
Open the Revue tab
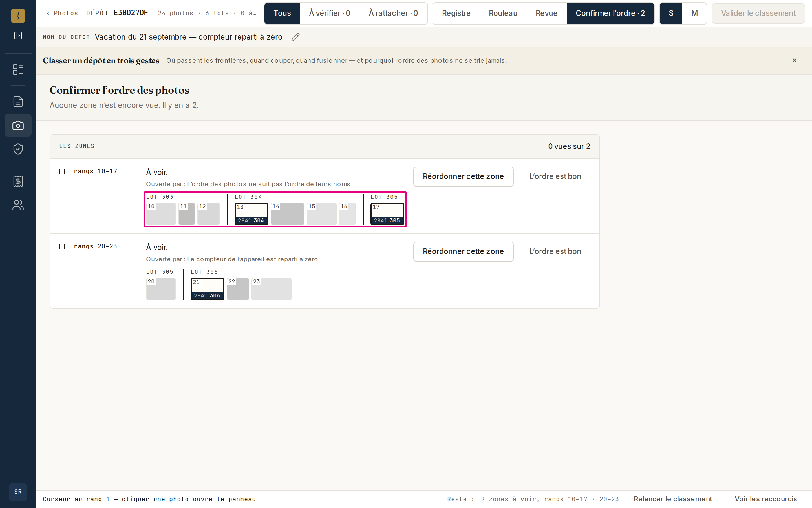pyautogui.click(x=546, y=14)
